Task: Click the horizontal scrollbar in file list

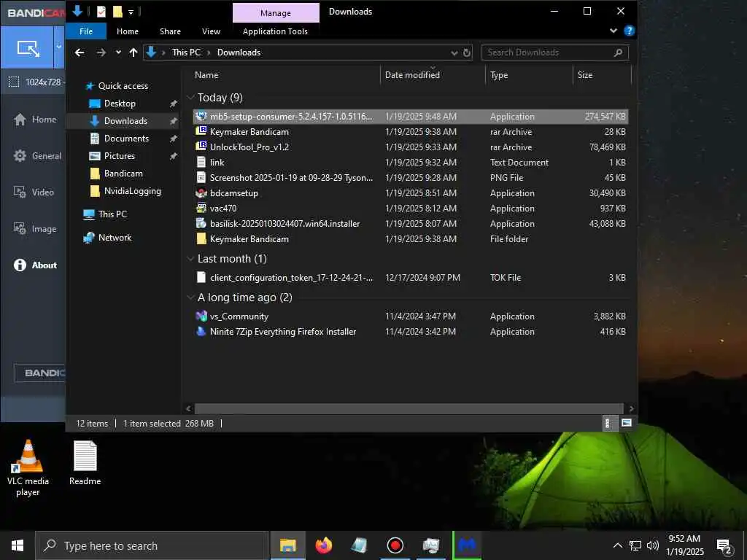Action: tap(409, 408)
